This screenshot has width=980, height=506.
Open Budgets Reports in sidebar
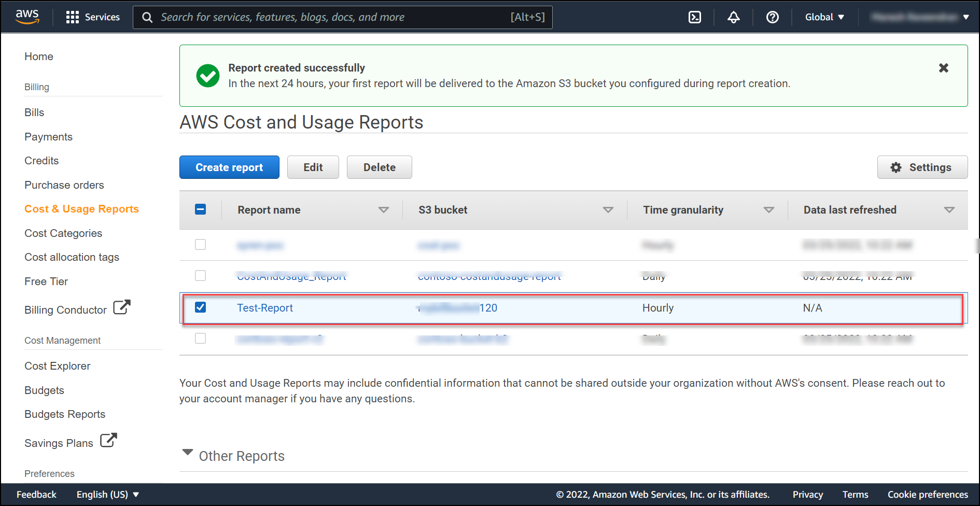[x=65, y=414]
